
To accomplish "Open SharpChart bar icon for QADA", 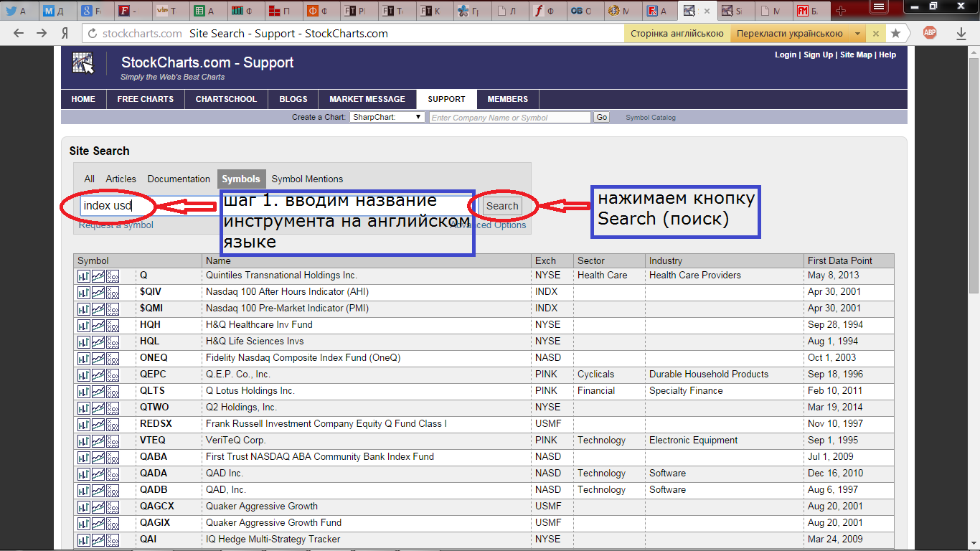I will [83, 474].
